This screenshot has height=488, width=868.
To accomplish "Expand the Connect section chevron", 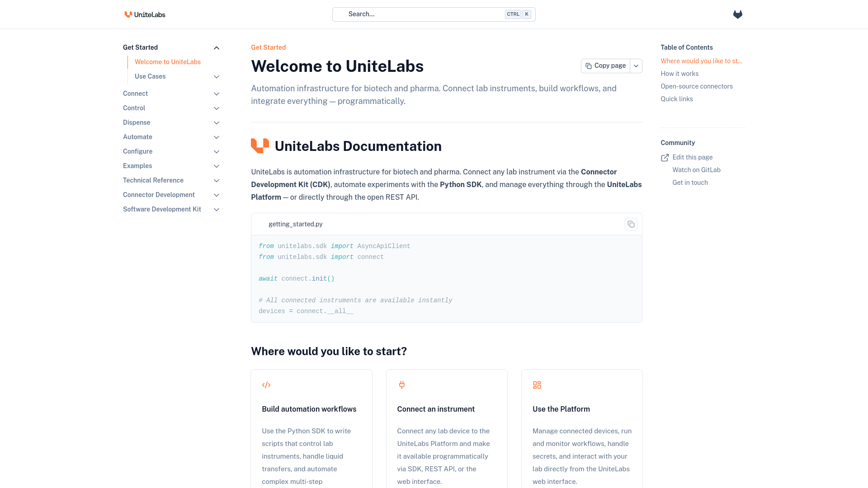I will point(217,94).
